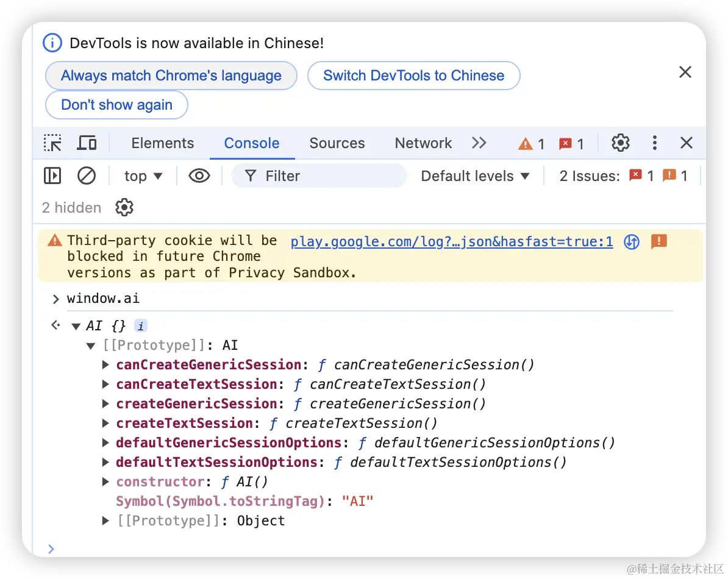
Task: Toggle the device toolbar icon
Action: tap(87, 143)
